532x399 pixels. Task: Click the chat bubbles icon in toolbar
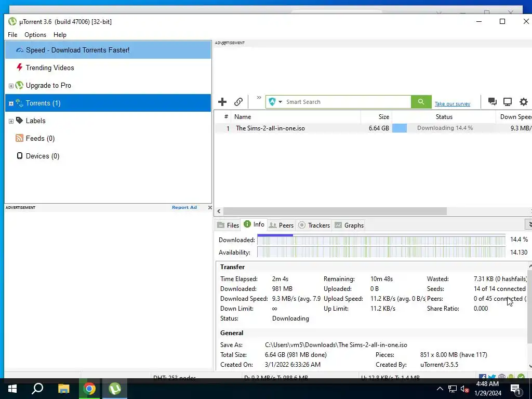[493, 101]
